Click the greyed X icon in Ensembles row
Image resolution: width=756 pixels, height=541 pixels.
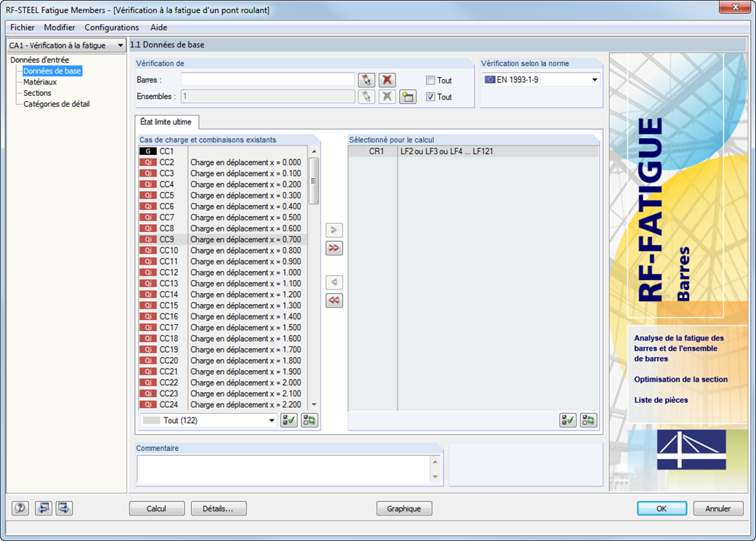point(387,97)
